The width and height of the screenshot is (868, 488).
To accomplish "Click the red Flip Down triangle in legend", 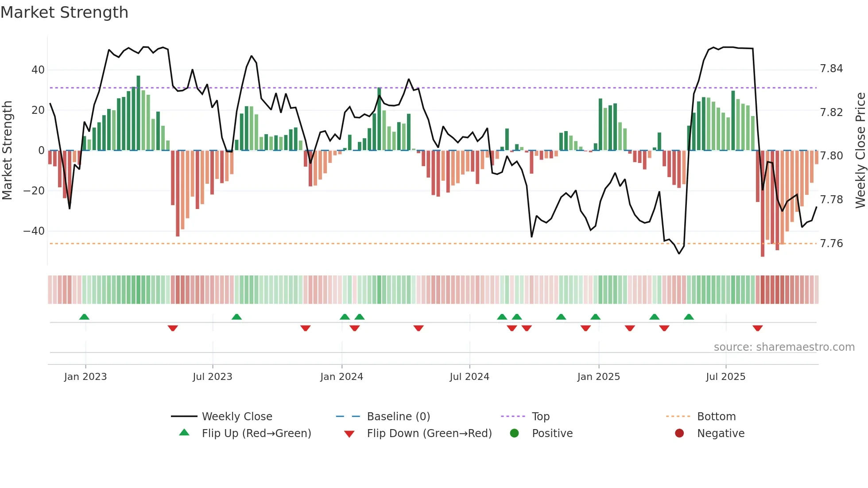I will pyautogui.click(x=349, y=434).
